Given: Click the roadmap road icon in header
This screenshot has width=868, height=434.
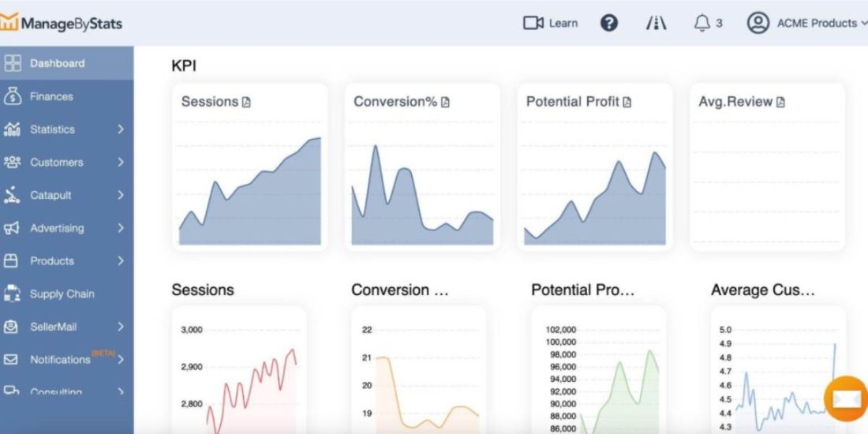Looking at the screenshot, I should tap(656, 23).
